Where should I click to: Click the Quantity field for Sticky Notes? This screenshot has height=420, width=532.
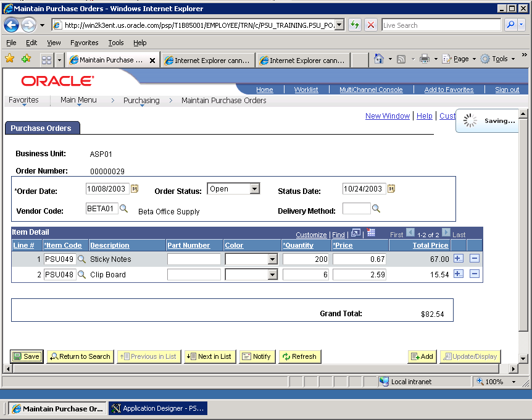(x=305, y=259)
